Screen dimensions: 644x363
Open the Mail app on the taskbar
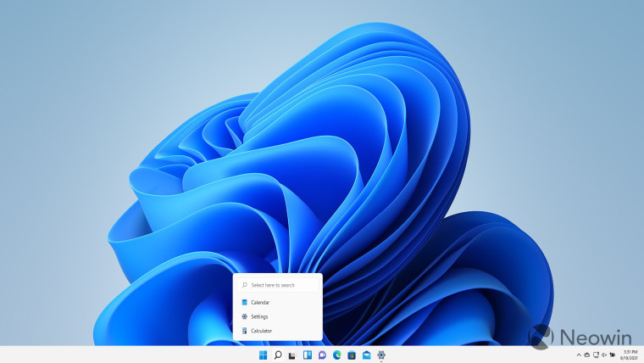pos(366,355)
